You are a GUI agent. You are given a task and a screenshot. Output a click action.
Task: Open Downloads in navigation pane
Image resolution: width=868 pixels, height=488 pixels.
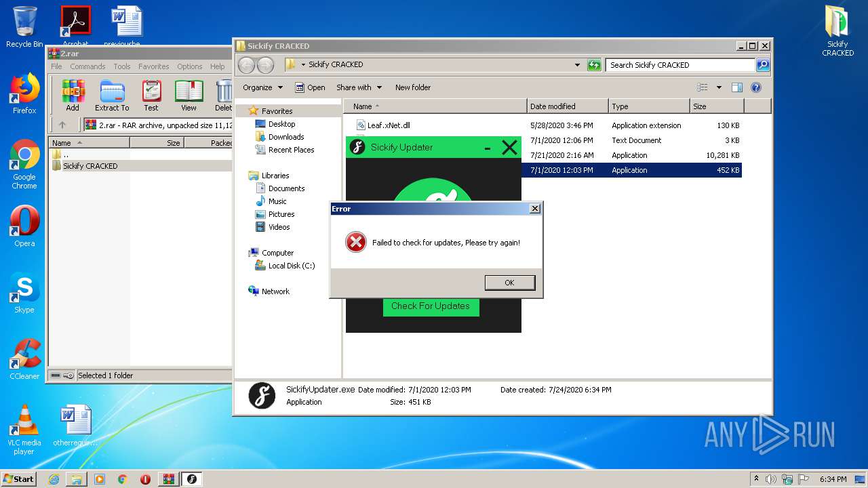(285, 137)
